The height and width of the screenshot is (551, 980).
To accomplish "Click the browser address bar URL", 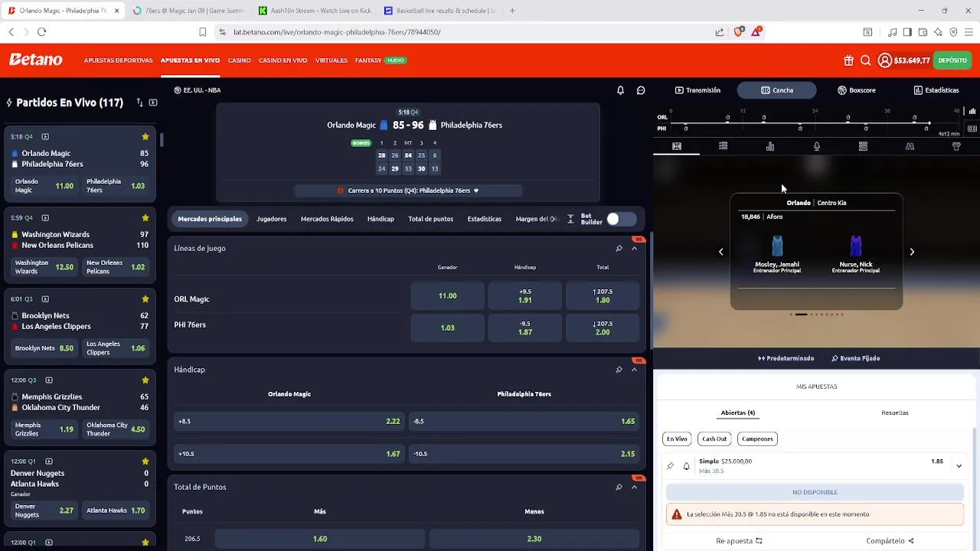I will [x=337, y=32].
